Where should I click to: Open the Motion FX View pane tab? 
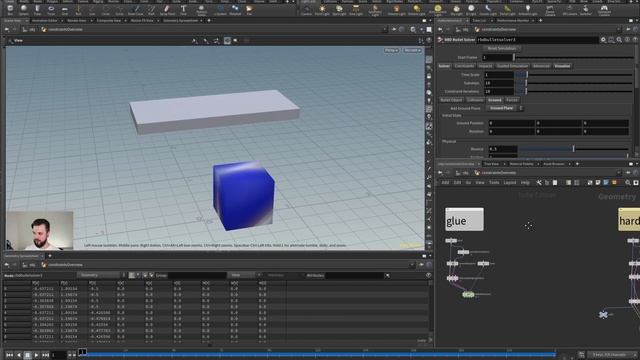(x=142, y=20)
